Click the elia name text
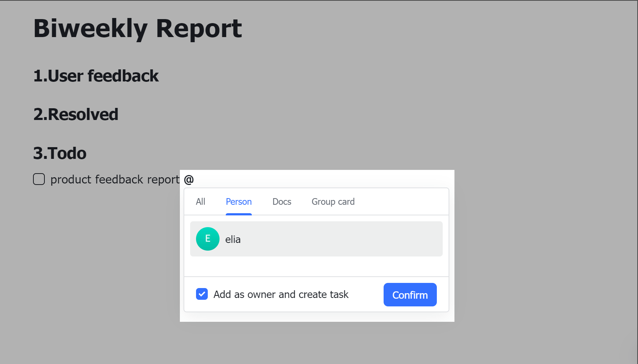Screen dimensions: 638x364 coord(233,239)
